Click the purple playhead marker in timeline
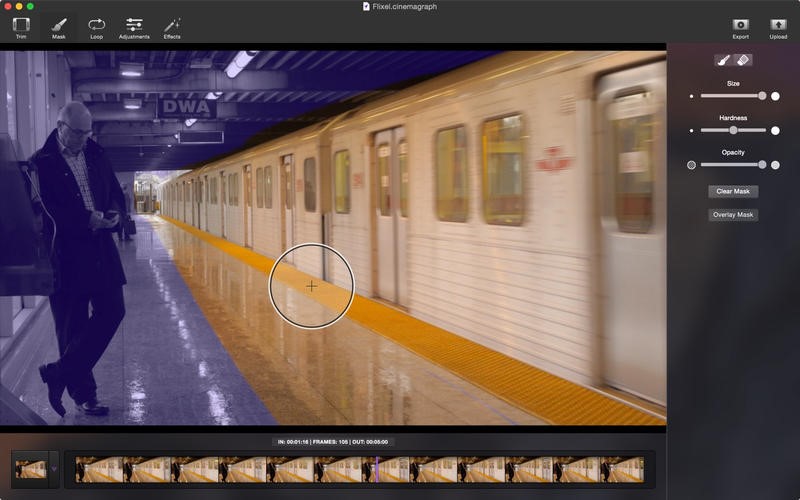 377,467
